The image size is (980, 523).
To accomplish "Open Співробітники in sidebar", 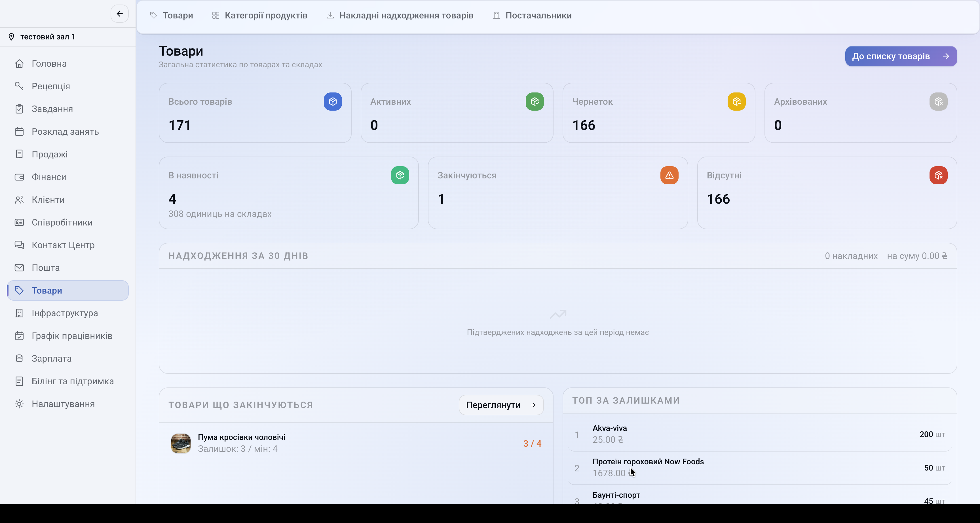I will (68, 222).
